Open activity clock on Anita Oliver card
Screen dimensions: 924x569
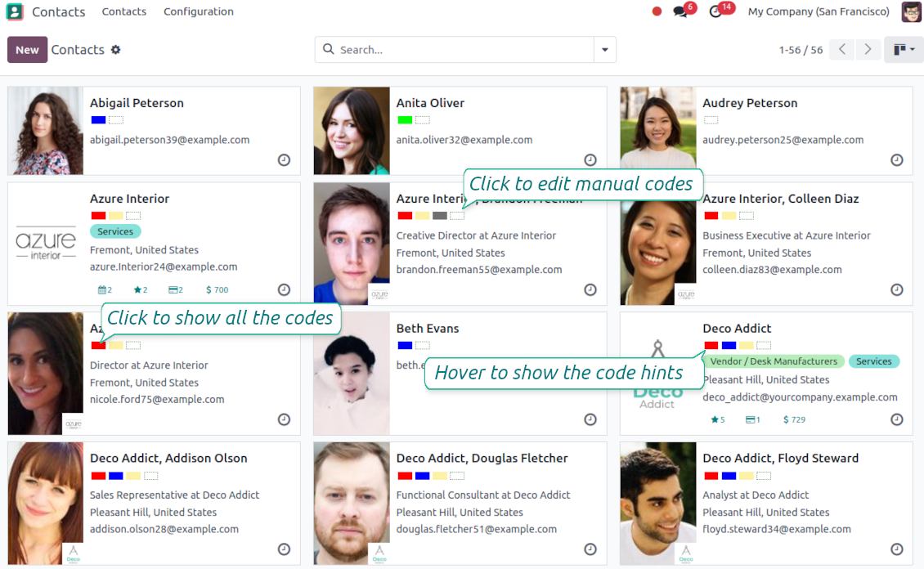click(x=590, y=159)
